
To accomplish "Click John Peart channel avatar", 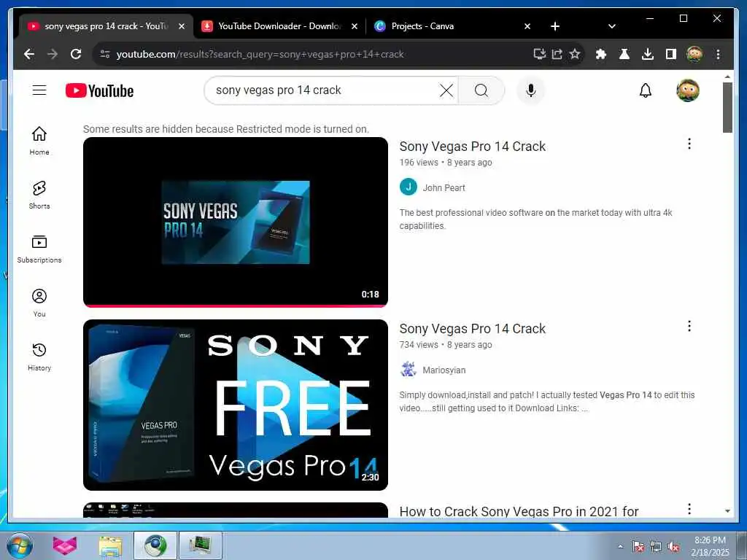I will [x=409, y=187].
